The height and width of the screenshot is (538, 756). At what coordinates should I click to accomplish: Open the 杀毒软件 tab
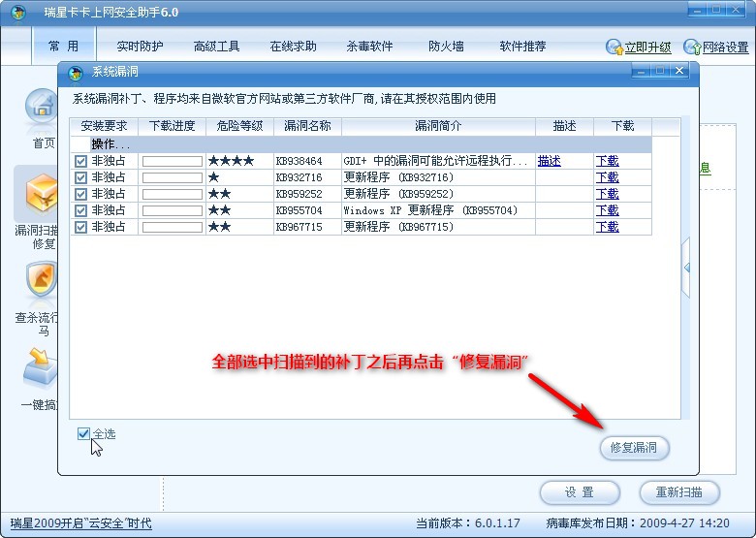tap(369, 47)
